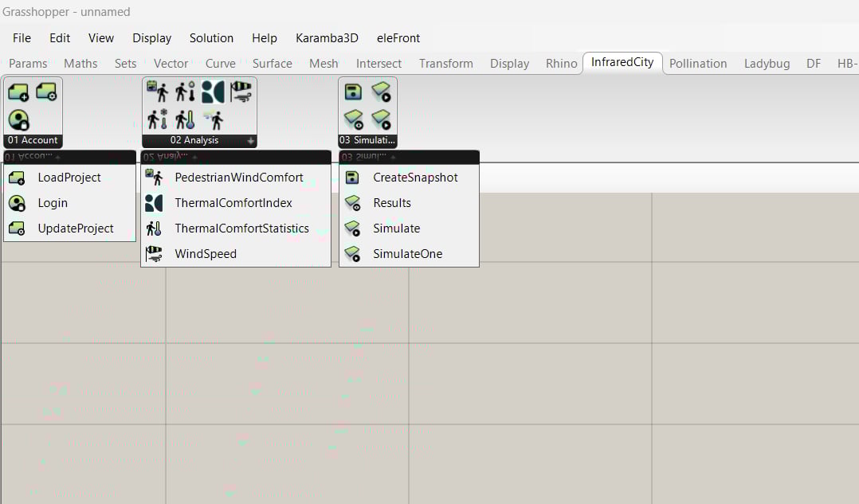Viewport: 859px width, 504px height.
Task: Click the person with snowflake thermometer icon
Action: (x=158, y=119)
